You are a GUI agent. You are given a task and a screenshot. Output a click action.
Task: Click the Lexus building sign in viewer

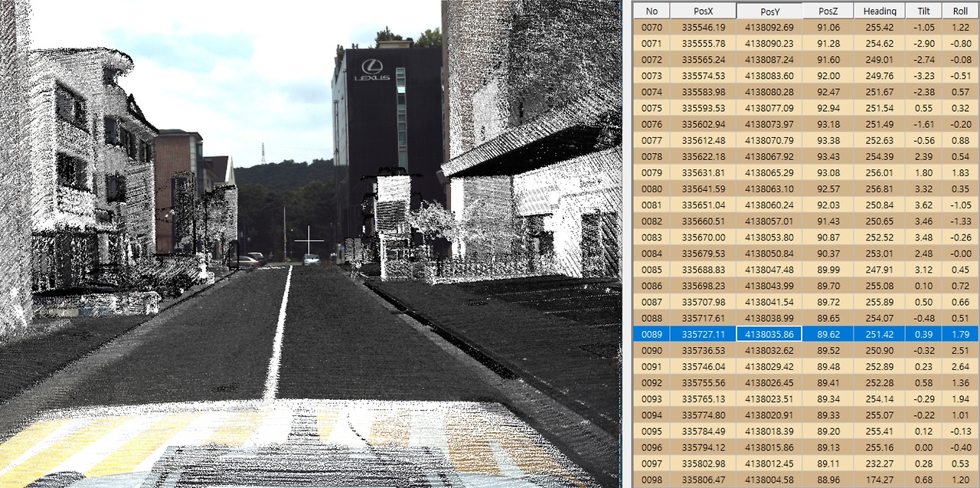click(371, 71)
